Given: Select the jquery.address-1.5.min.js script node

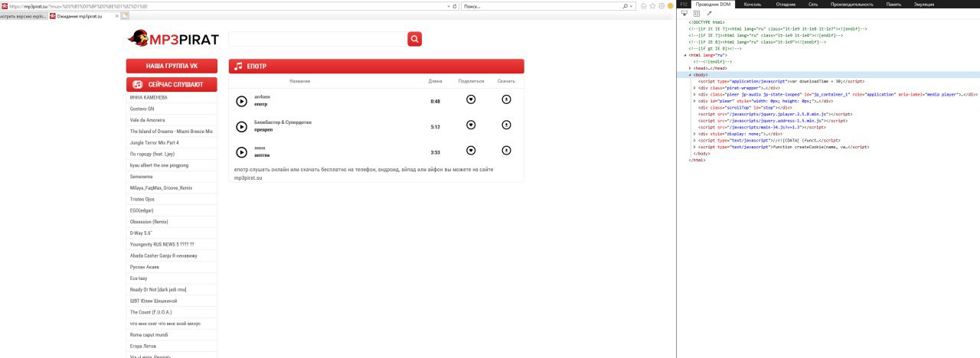Looking at the screenshot, I should pos(773,121).
